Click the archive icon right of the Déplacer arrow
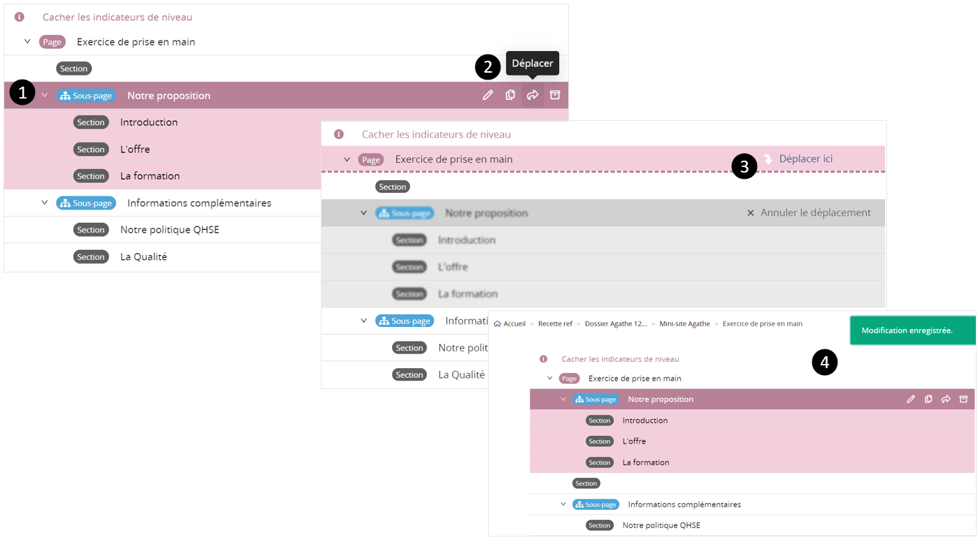980x540 pixels. pyautogui.click(x=555, y=95)
